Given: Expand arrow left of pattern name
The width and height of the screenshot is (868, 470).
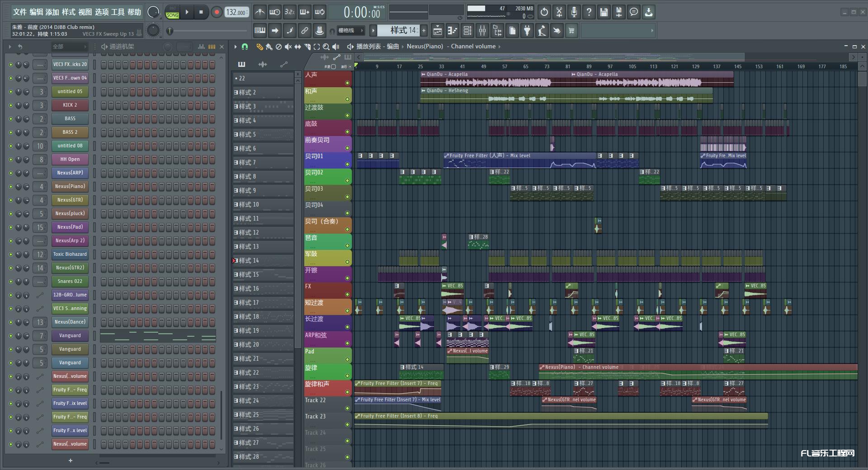Looking at the screenshot, I should coord(373,30).
